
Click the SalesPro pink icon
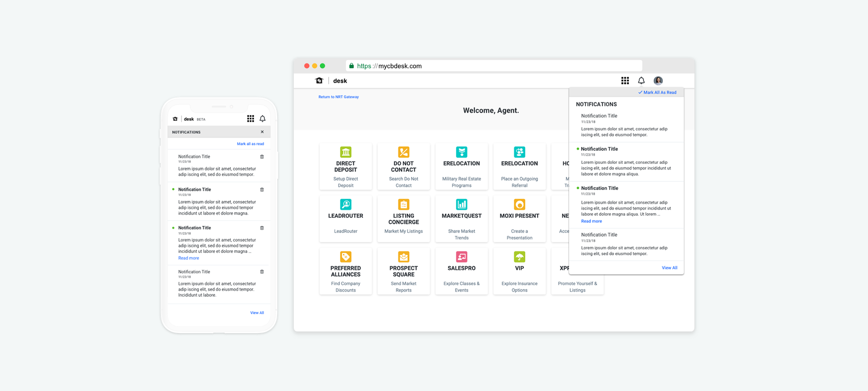[462, 257]
